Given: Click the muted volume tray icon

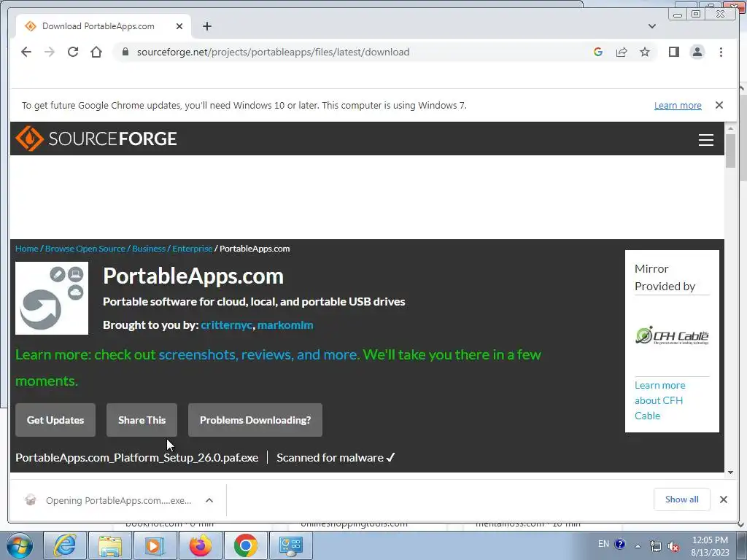Looking at the screenshot, I should 673,547.
